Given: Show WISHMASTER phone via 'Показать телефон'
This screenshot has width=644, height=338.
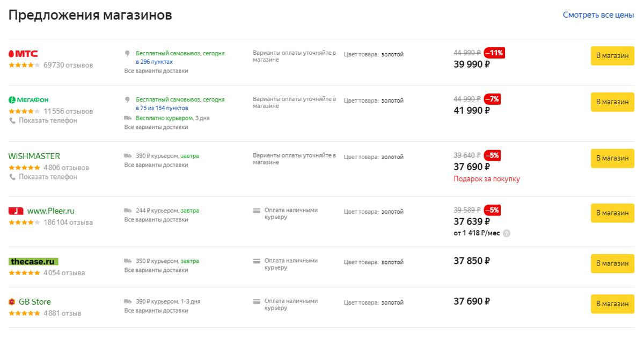Looking at the screenshot, I should [48, 176].
